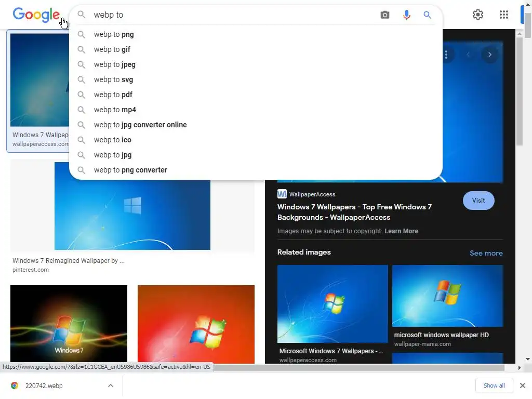Choose webp to jpg converter online suggestion
Image resolution: width=532 pixels, height=399 pixels.
[256, 125]
